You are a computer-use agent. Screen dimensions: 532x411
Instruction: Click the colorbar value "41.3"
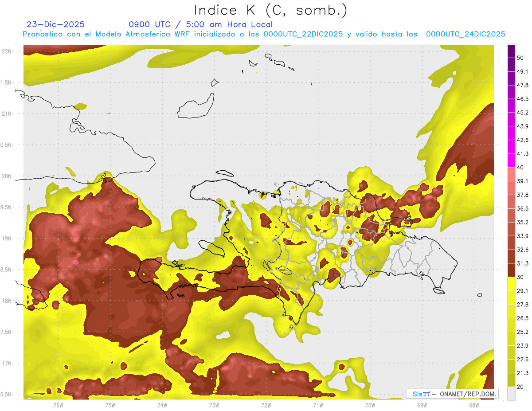[523, 154]
